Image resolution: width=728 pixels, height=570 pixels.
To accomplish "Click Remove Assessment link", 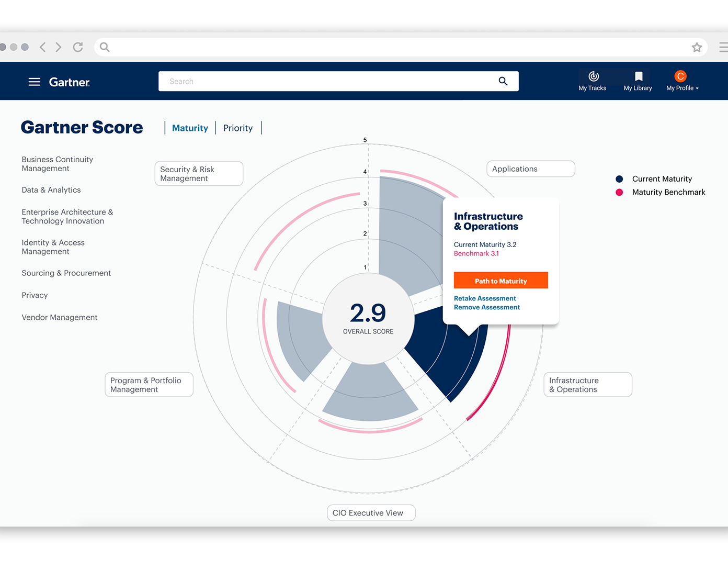I will tap(487, 307).
